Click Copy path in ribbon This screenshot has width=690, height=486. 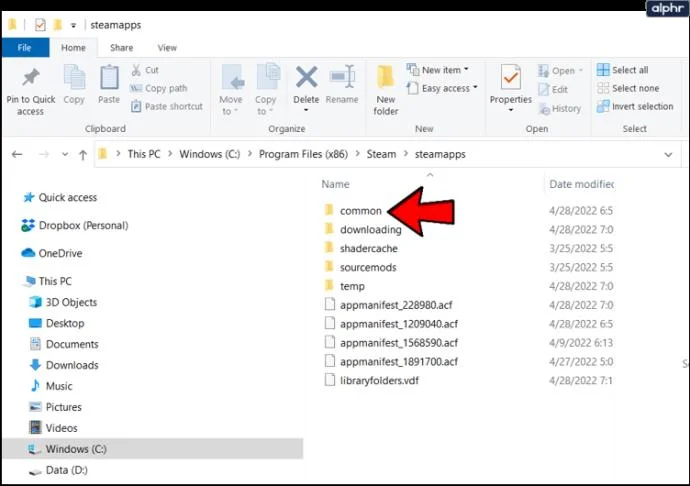tap(159, 88)
